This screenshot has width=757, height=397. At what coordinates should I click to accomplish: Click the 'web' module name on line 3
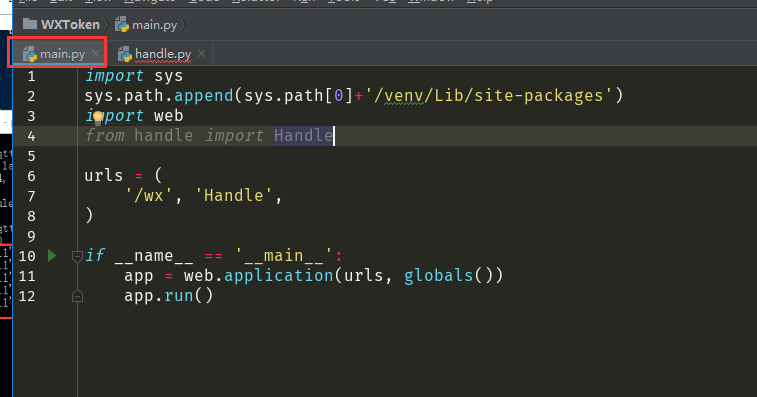click(x=168, y=116)
